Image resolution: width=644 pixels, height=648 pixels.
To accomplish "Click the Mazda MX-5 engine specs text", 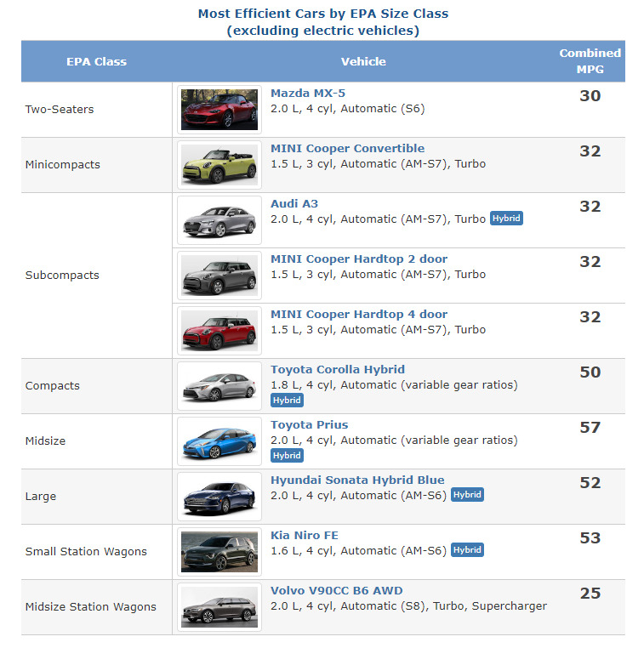I will click(347, 109).
